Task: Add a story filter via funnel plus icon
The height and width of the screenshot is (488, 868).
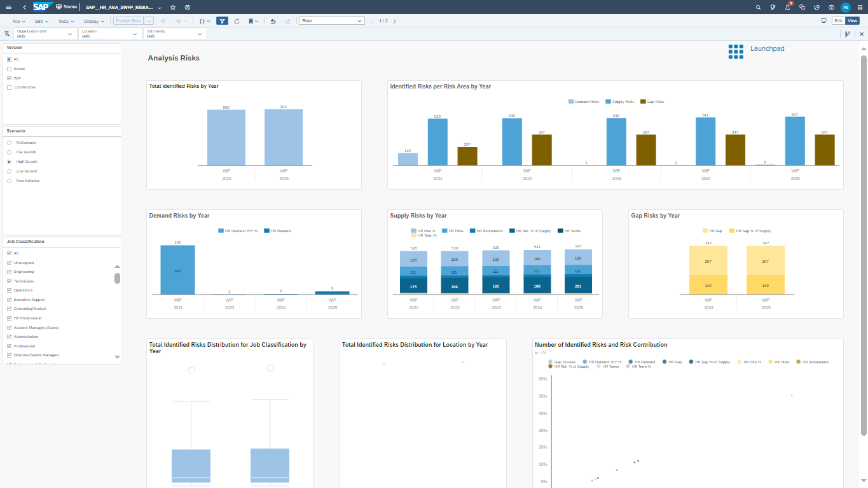Action: [7, 34]
